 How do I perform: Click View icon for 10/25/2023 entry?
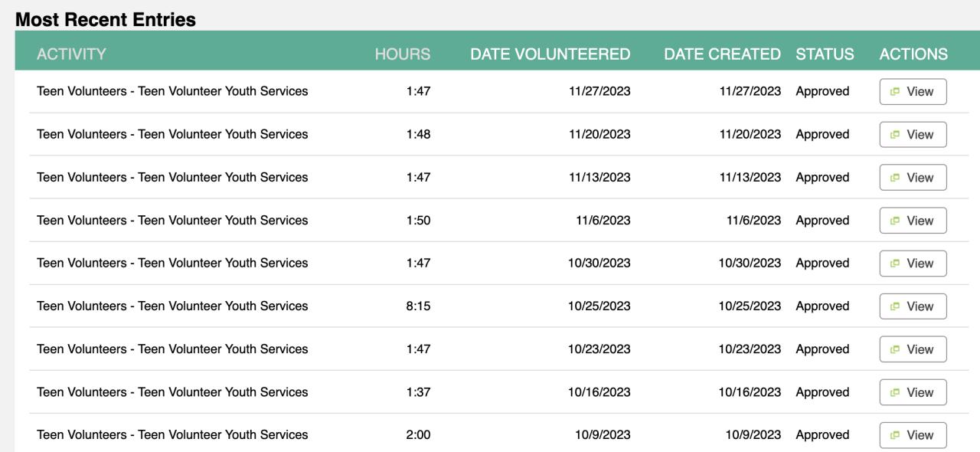(x=894, y=306)
